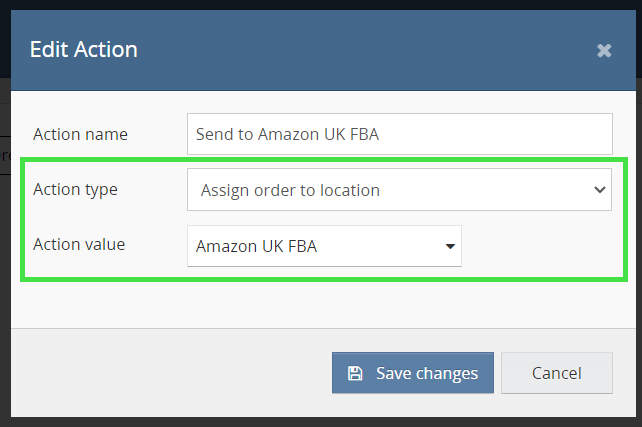
Task: Click the Action type label
Action: tap(75, 189)
